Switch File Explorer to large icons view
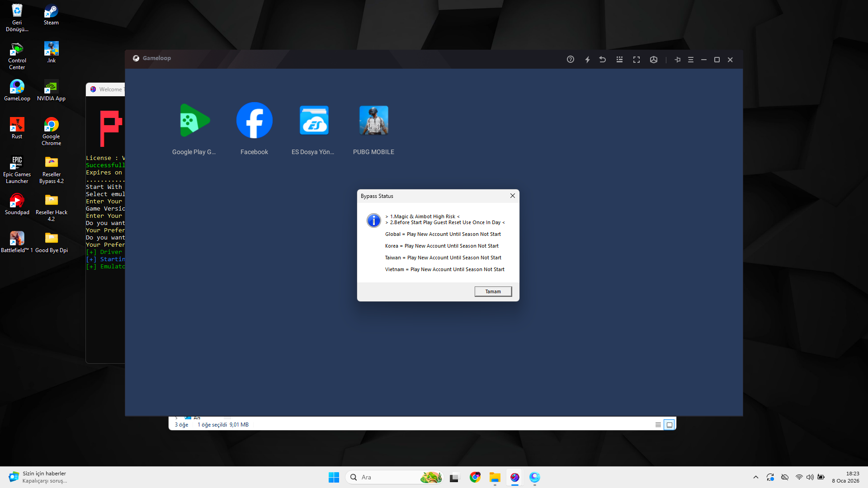The width and height of the screenshot is (868, 488). click(x=670, y=425)
